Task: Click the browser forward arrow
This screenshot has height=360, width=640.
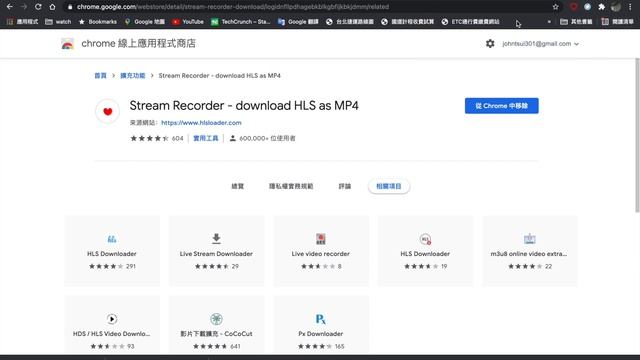Action: [x=24, y=7]
